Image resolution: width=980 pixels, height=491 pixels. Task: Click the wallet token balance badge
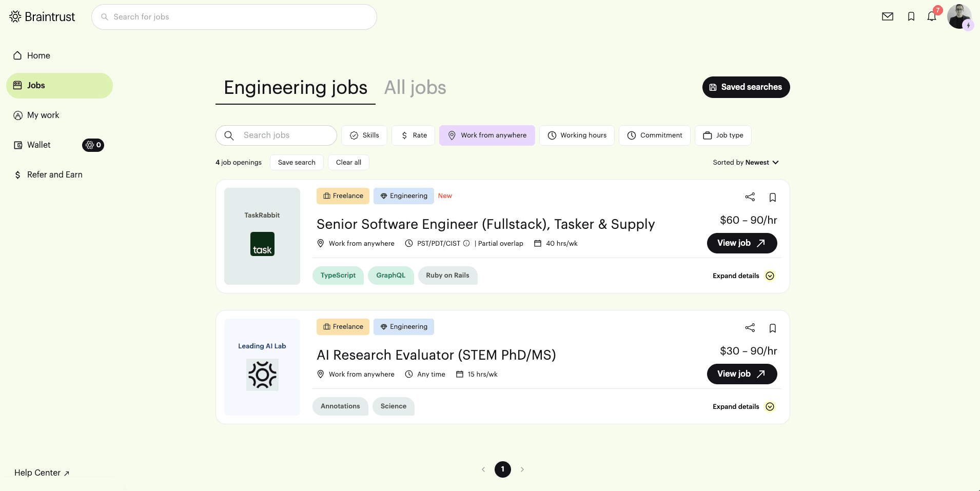click(x=93, y=145)
